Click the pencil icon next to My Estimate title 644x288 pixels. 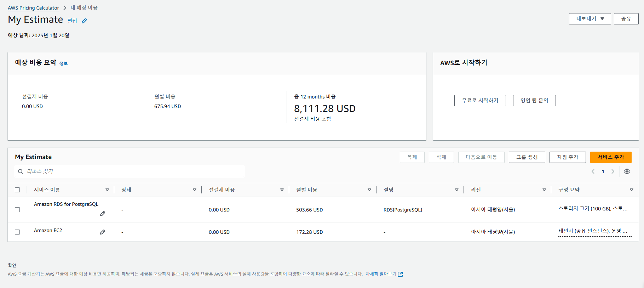(x=84, y=21)
